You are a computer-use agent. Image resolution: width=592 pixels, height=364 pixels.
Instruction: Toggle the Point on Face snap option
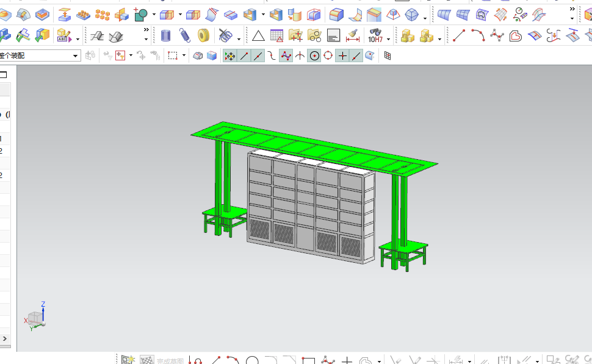point(370,56)
